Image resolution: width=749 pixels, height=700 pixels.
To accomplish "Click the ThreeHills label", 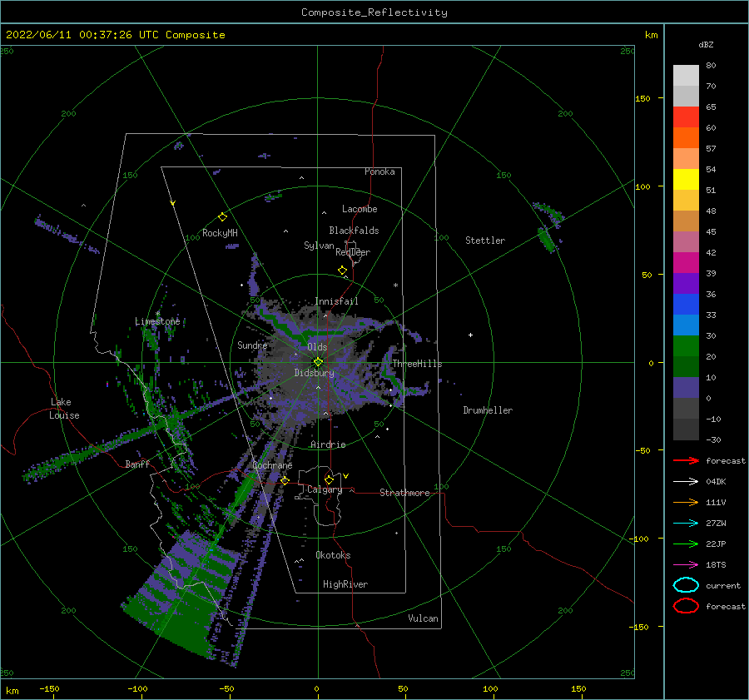I will 418,364.
